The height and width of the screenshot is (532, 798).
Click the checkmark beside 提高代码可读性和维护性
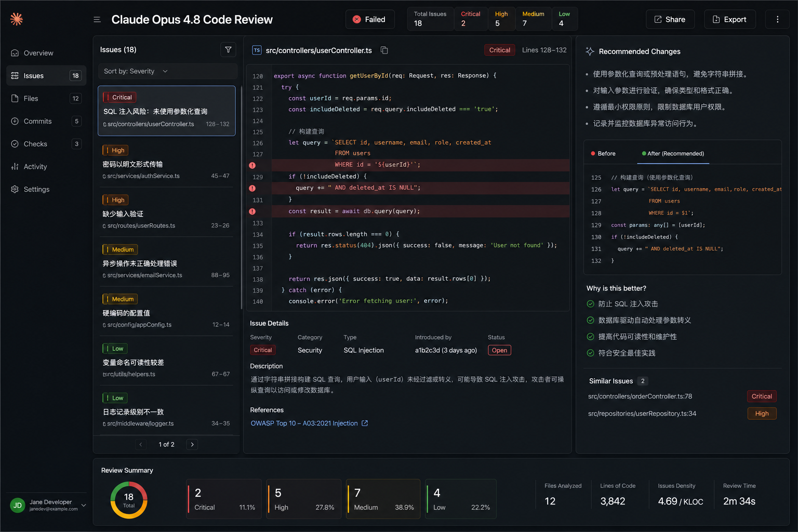pyautogui.click(x=590, y=337)
